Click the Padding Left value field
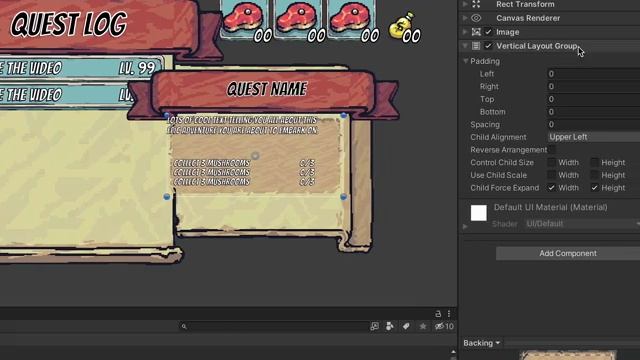 [593, 74]
